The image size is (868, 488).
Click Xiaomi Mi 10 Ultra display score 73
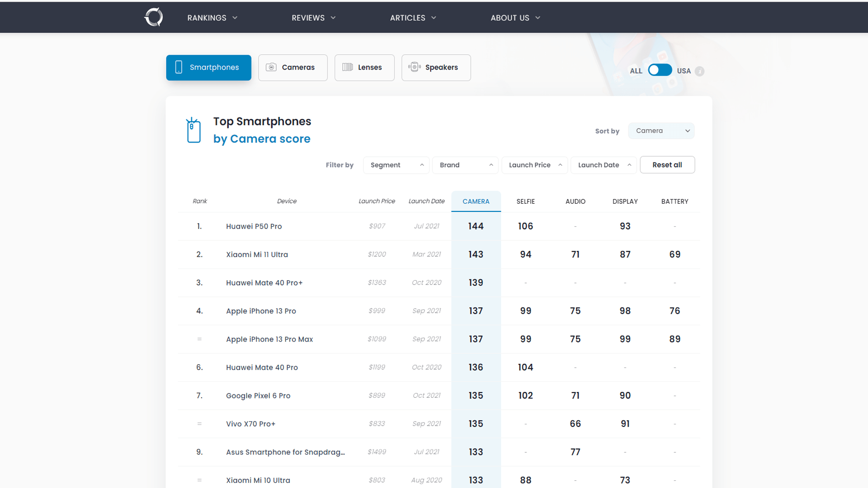pyautogui.click(x=625, y=480)
